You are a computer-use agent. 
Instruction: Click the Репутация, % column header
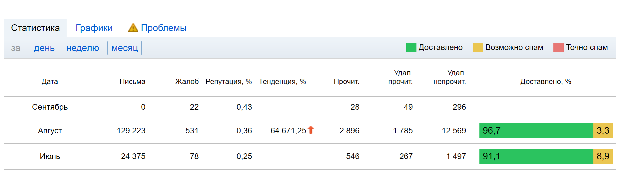click(x=229, y=82)
